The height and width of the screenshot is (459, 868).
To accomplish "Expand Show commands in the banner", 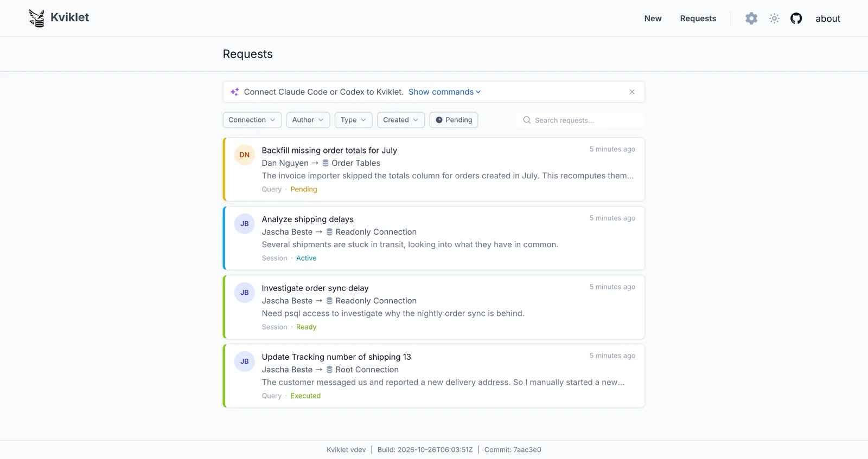I will [x=444, y=92].
